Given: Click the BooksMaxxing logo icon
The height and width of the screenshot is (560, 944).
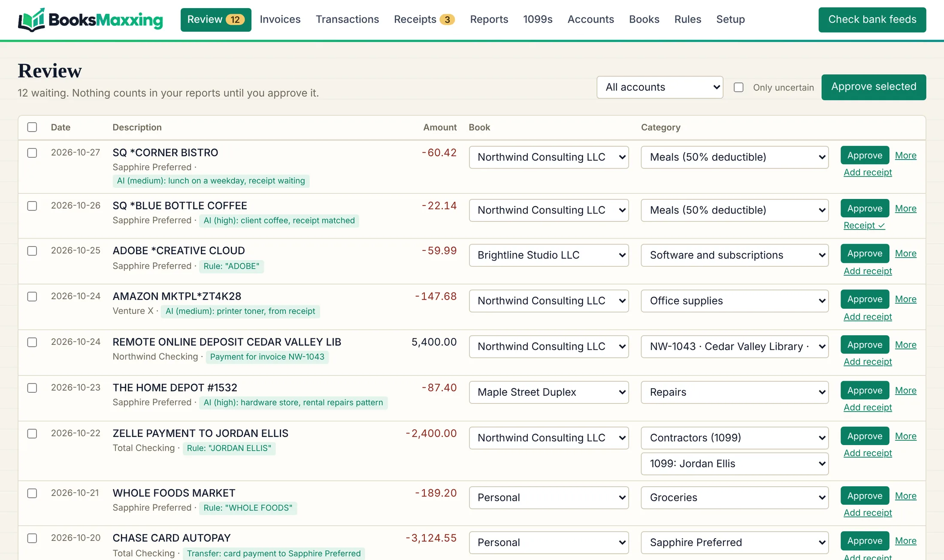Looking at the screenshot, I should 31,20.
